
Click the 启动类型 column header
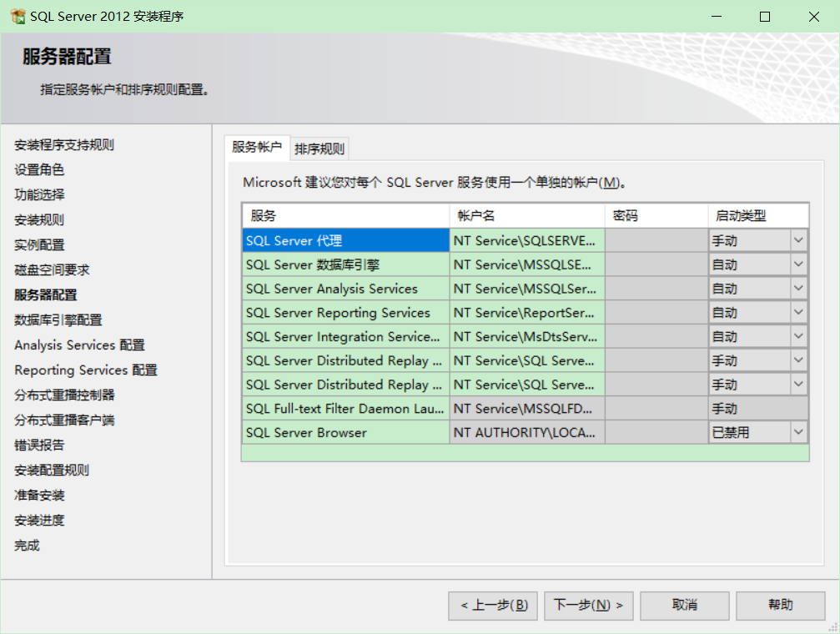[x=758, y=216]
